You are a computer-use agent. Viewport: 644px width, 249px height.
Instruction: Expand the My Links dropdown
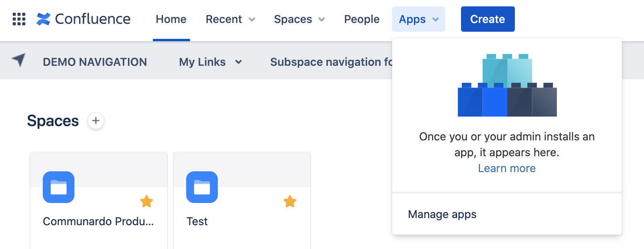point(210,62)
